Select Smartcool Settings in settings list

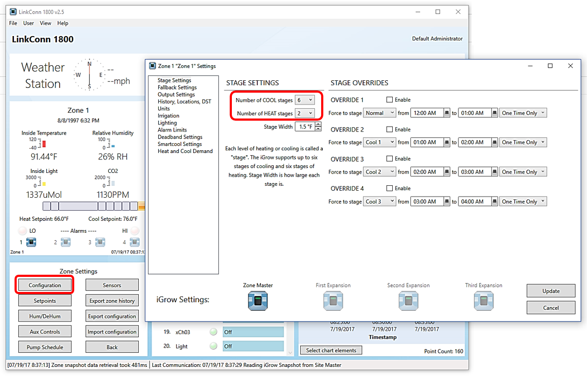click(180, 144)
